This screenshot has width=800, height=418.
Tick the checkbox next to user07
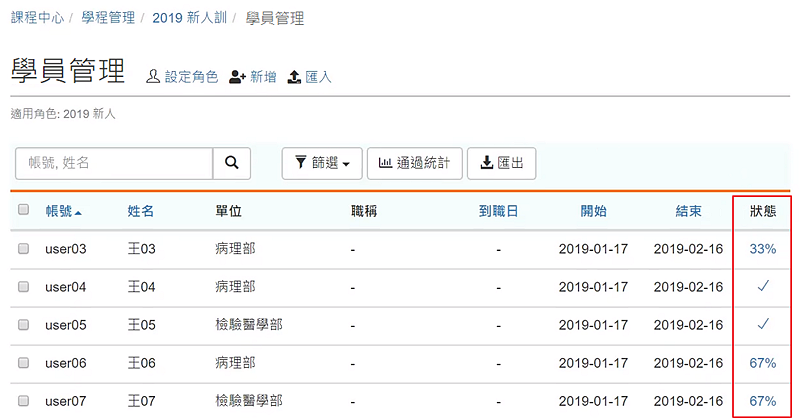click(x=24, y=401)
